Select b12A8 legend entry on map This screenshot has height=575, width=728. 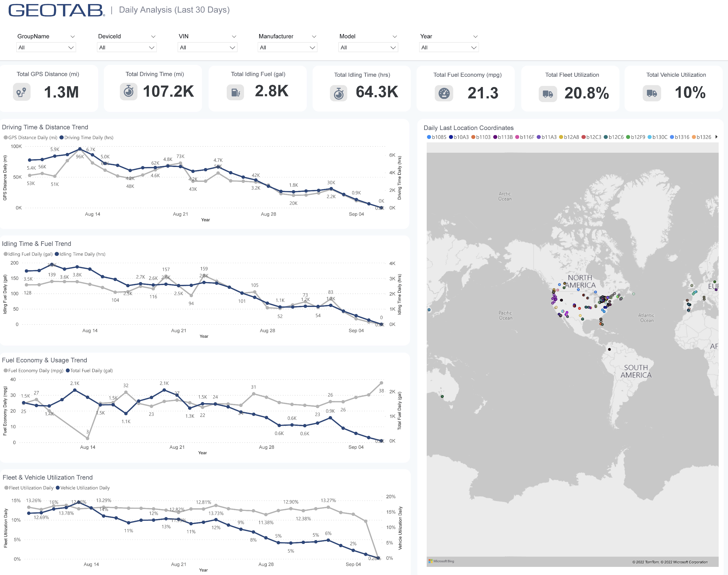click(569, 137)
